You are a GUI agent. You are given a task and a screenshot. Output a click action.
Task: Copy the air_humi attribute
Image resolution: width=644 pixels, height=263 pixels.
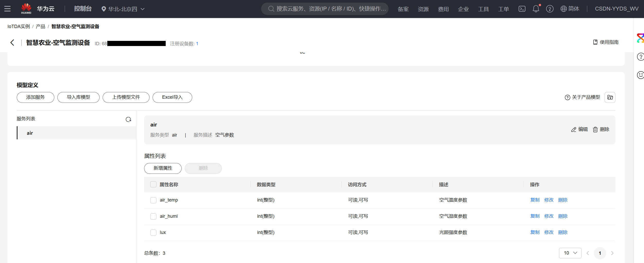[535, 216]
